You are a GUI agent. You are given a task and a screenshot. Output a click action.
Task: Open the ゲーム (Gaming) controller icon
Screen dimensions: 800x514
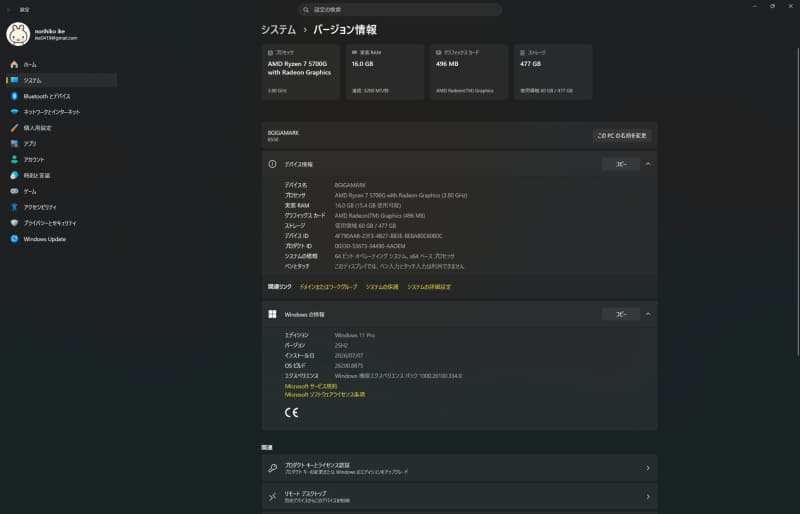(x=14, y=191)
